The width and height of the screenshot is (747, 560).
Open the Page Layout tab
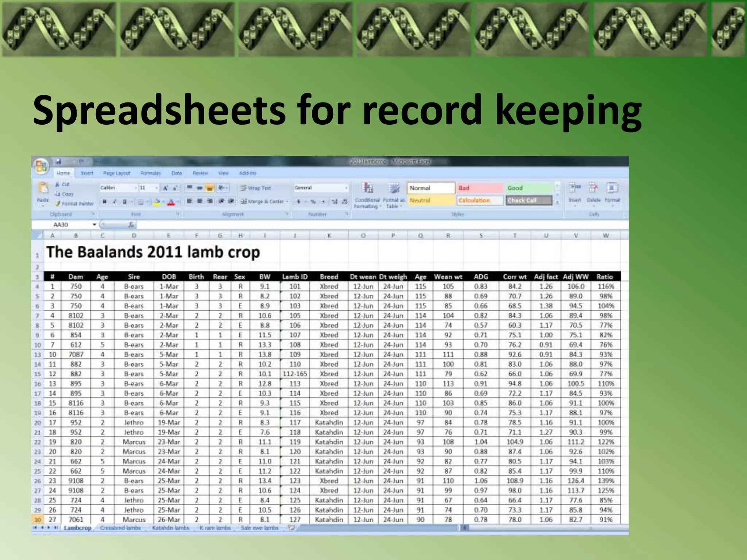pos(117,173)
